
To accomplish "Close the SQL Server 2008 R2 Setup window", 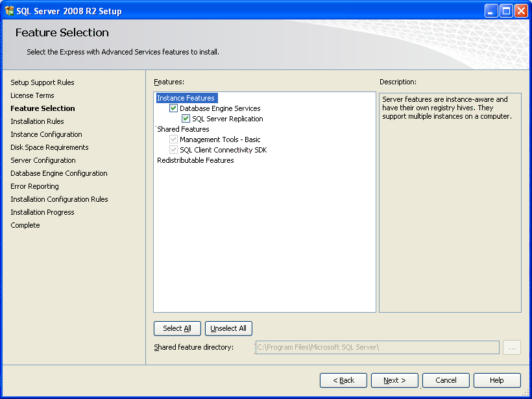I will (521, 11).
